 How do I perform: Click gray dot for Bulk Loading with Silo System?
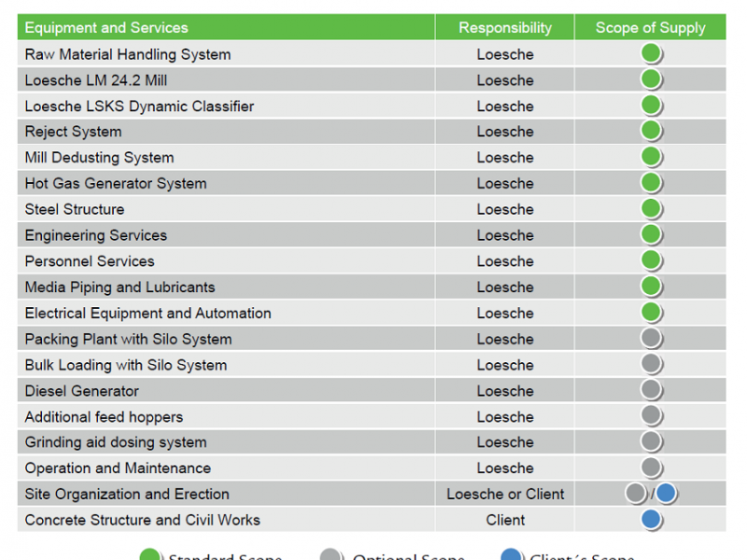coord(651,364)
